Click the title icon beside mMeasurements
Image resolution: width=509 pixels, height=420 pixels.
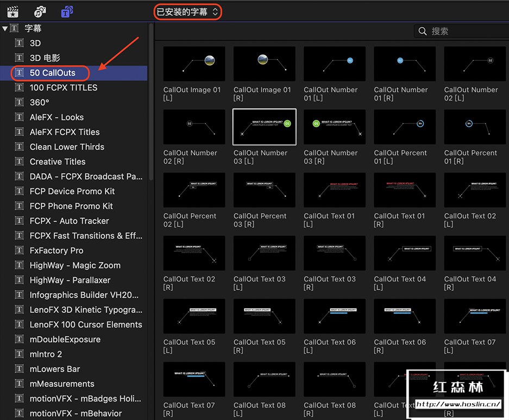(19, 384)
